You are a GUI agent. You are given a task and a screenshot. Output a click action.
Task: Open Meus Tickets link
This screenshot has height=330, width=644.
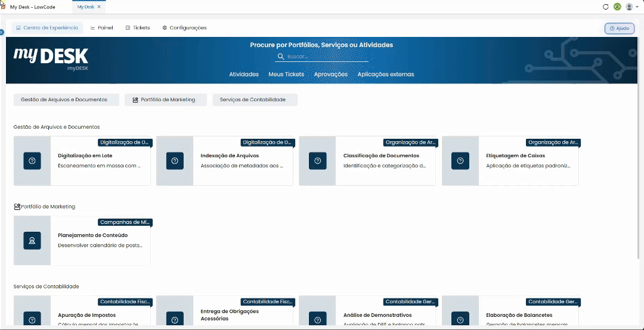286,74
